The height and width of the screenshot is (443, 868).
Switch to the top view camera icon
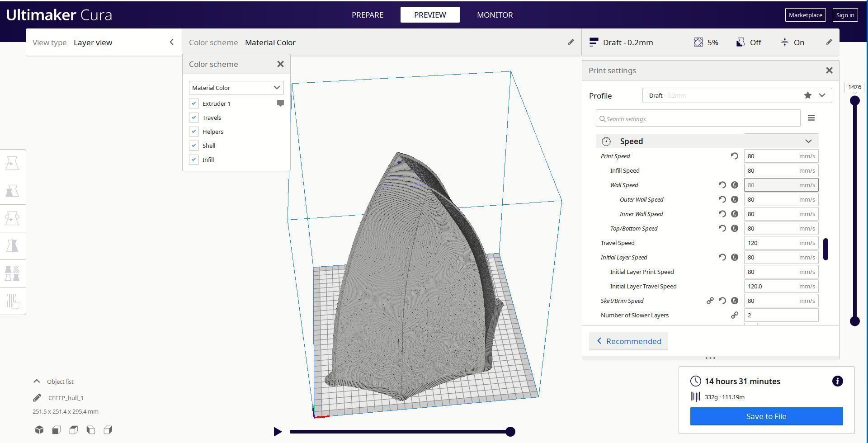[x=74, y=430]
